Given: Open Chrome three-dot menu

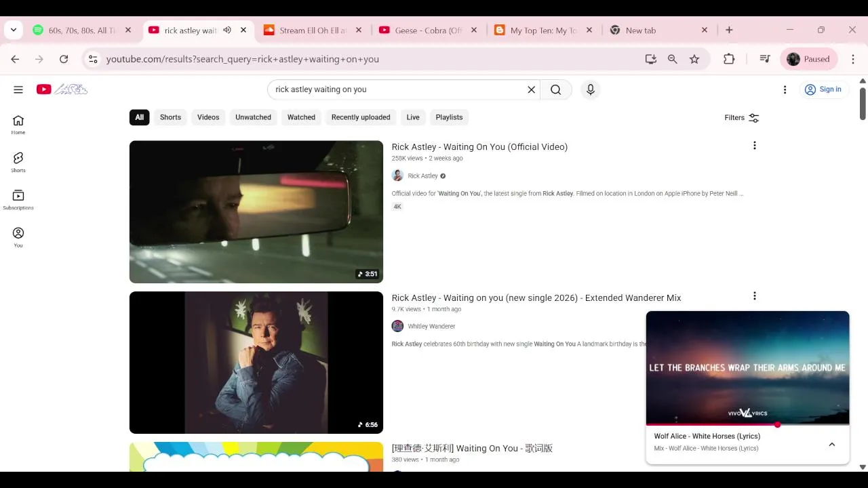Looking at the screenshot, I should [x=853, y=59].
